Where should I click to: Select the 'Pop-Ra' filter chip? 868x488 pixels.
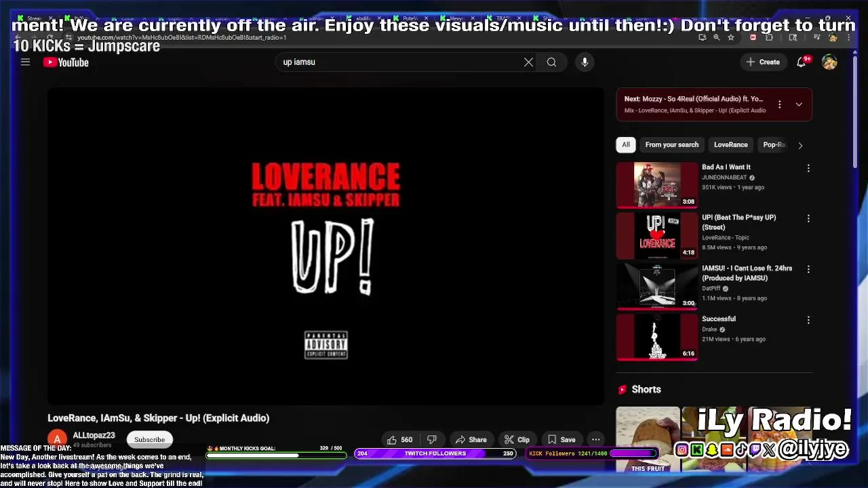point(773,144)
